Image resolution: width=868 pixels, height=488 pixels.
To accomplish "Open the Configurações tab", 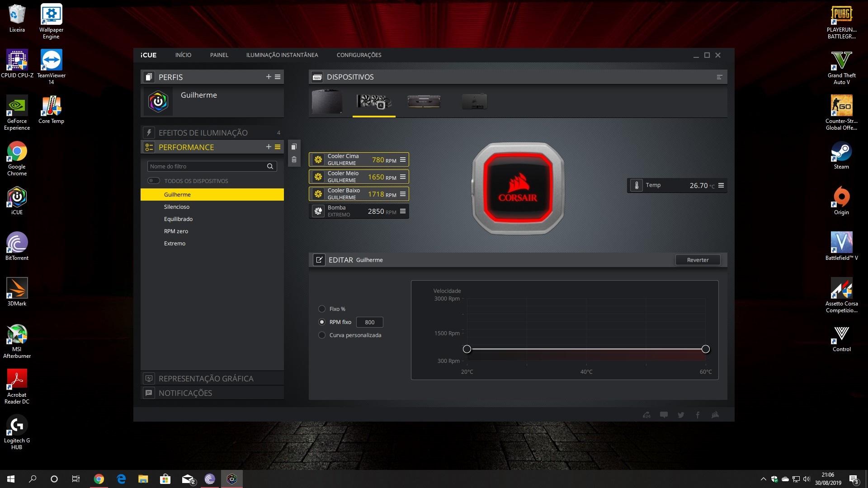I will 359,55.
